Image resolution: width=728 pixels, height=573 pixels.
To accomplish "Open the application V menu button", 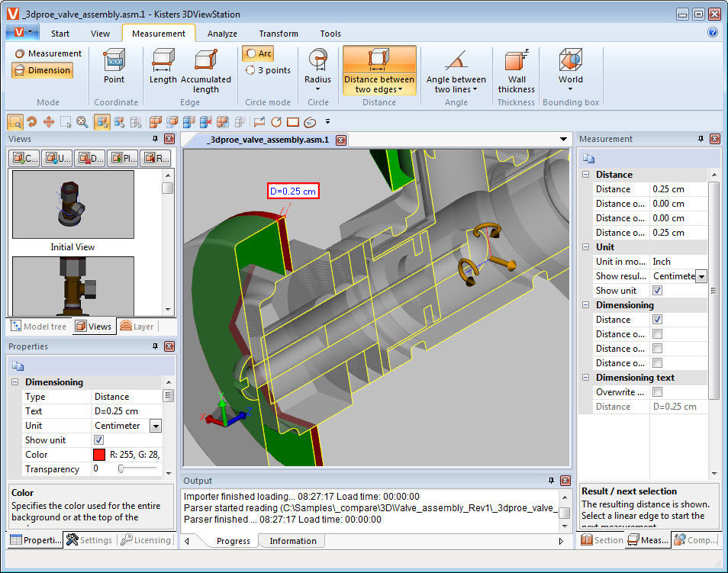I will coord(22,33).
